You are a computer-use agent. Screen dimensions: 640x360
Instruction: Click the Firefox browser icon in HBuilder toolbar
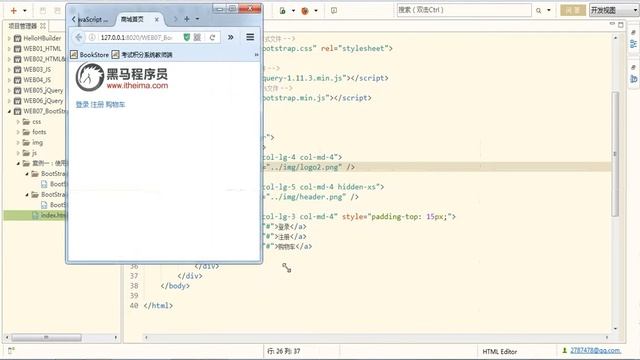coord(305,11)
